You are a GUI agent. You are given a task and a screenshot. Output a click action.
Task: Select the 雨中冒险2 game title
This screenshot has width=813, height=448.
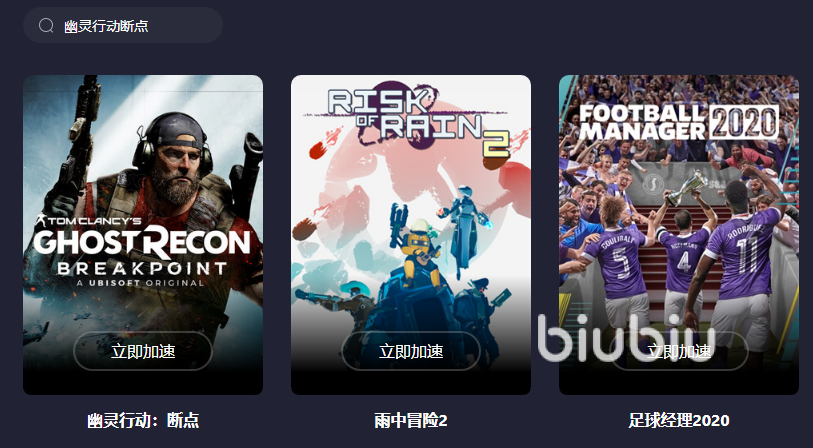click(x=411, y=421)
